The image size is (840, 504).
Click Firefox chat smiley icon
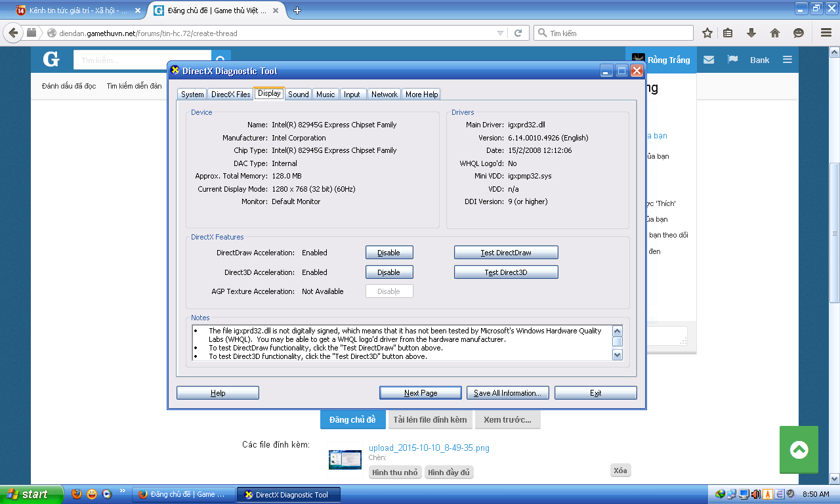click(799, 33)
